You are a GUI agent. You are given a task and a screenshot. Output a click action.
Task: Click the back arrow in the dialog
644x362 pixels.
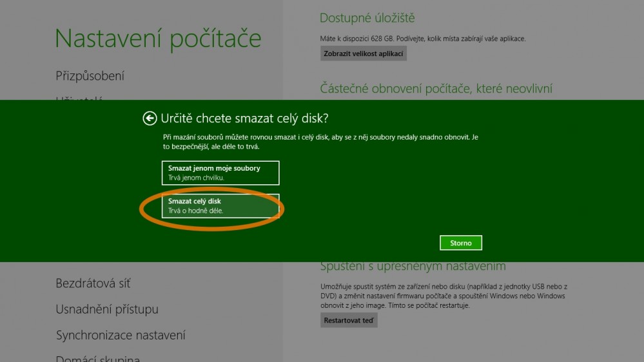(x=150, y=119)
